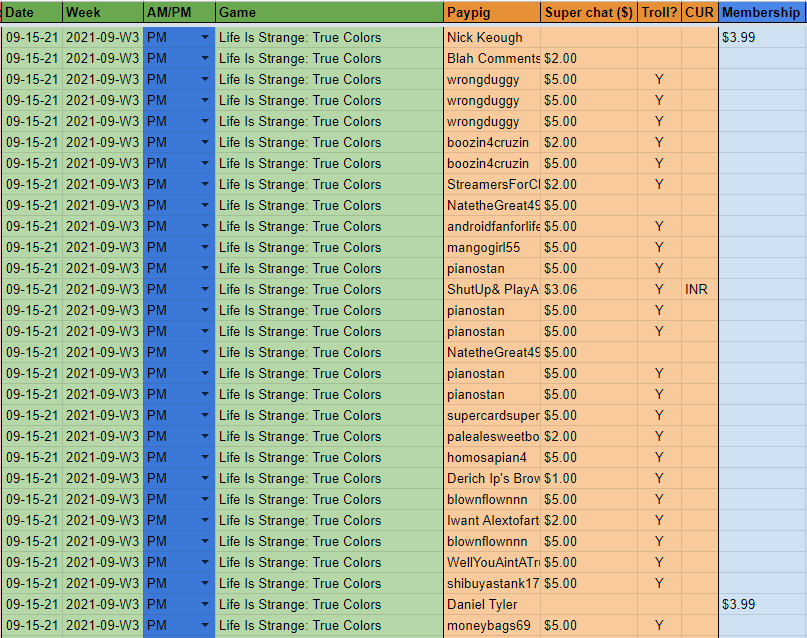Image resolution: width=807 pixels, height=638 pixels.
Task: Select the CUR column header
Action: click(699, 12)
